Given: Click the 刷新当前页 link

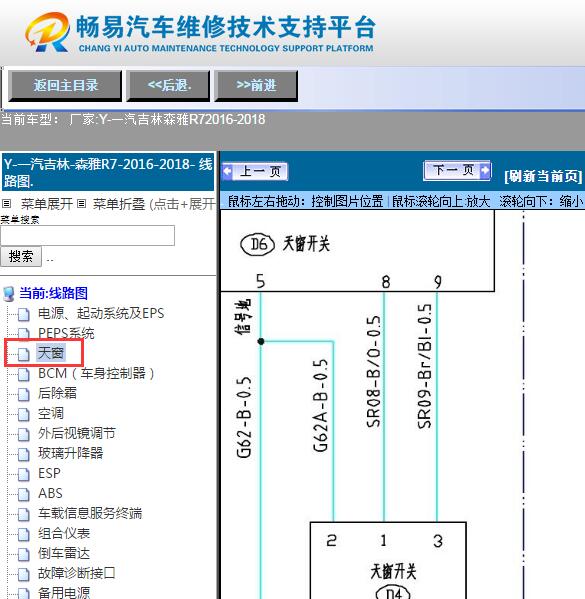Looking at the screenshot, I should click(x=543, y=176).
